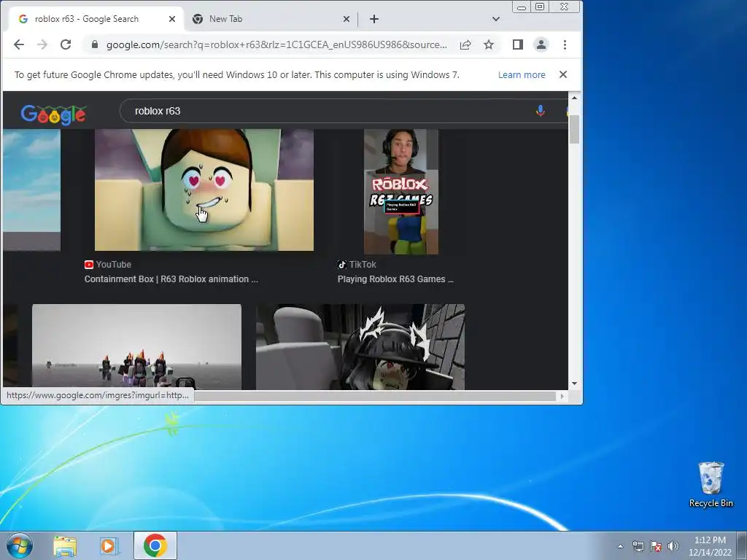Open the black-haired character thumbnail
This screenshot has height=560, width=747.
(360, 346)
